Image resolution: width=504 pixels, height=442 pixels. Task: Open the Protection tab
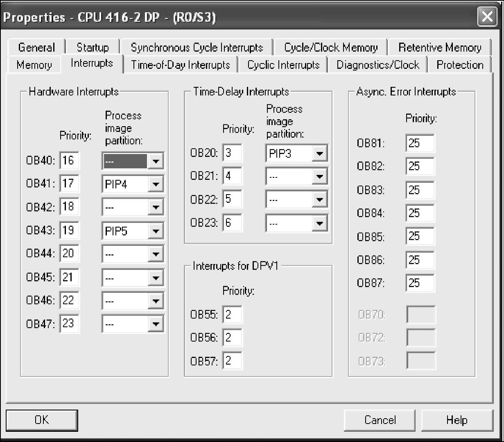click(x=459, y=65)
